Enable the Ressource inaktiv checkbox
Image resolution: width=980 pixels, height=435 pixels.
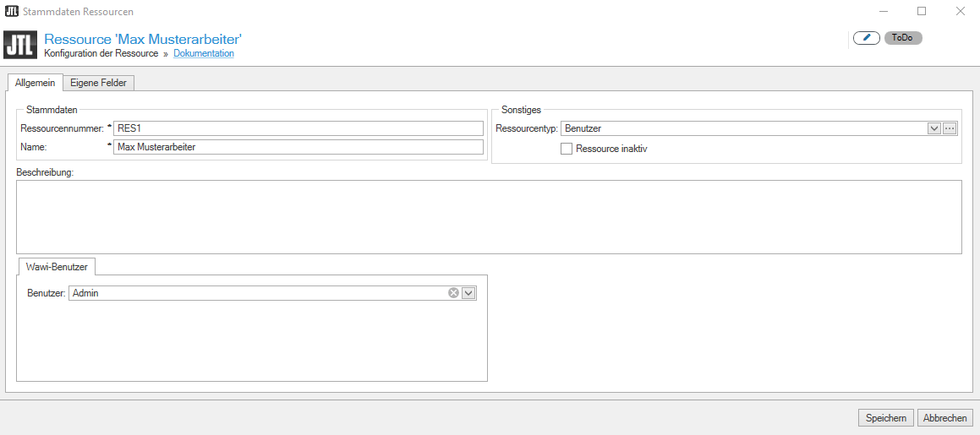point(567,149)
